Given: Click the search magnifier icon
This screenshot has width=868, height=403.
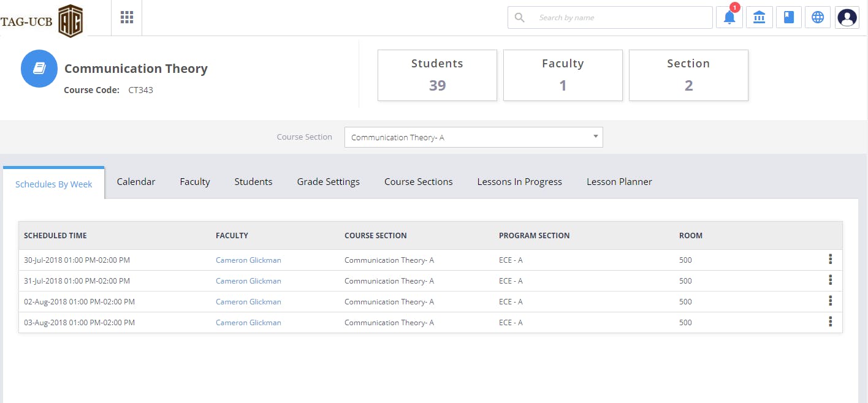Looking at the screenshot, I should [520, 17].
